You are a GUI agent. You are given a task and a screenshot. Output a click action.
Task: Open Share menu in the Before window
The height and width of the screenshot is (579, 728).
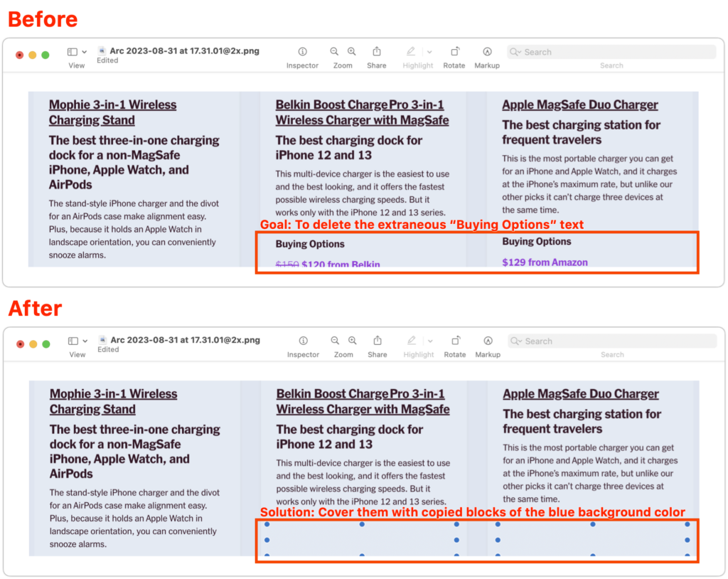pyautogui.click(x=377, y=51)
